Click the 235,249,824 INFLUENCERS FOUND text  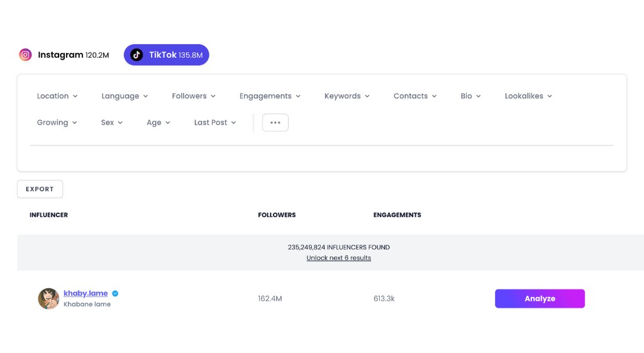[x=339, y=247]
